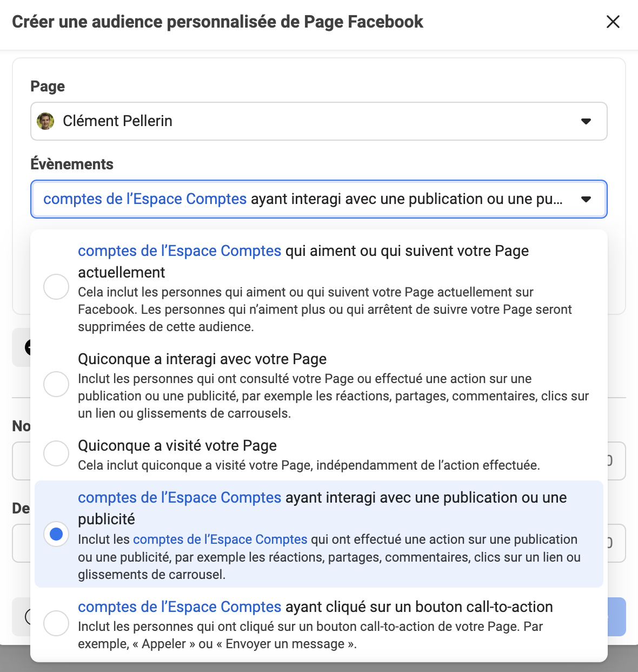Click the selected blue radio button
Image resolution: width=638 pixels, height=672 pixels.
56,534
